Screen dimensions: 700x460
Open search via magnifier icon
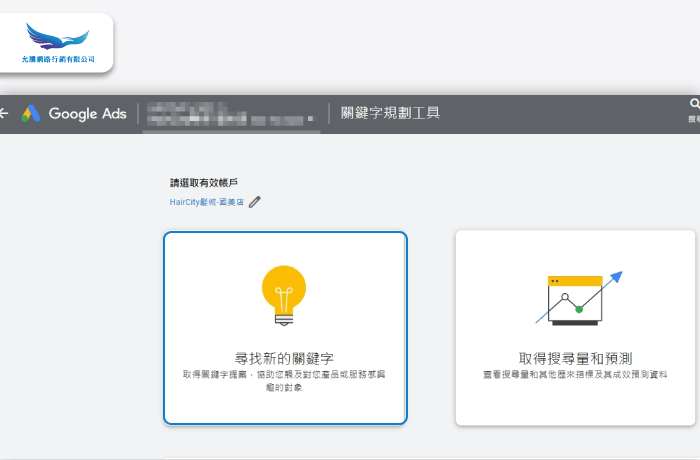[694, 104]
